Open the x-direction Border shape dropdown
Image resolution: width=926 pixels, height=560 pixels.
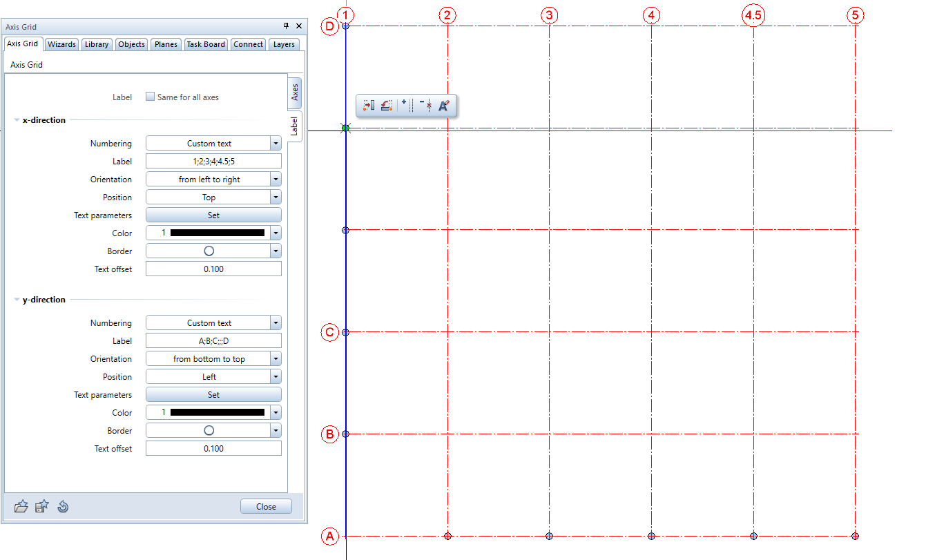pos(276,251)
